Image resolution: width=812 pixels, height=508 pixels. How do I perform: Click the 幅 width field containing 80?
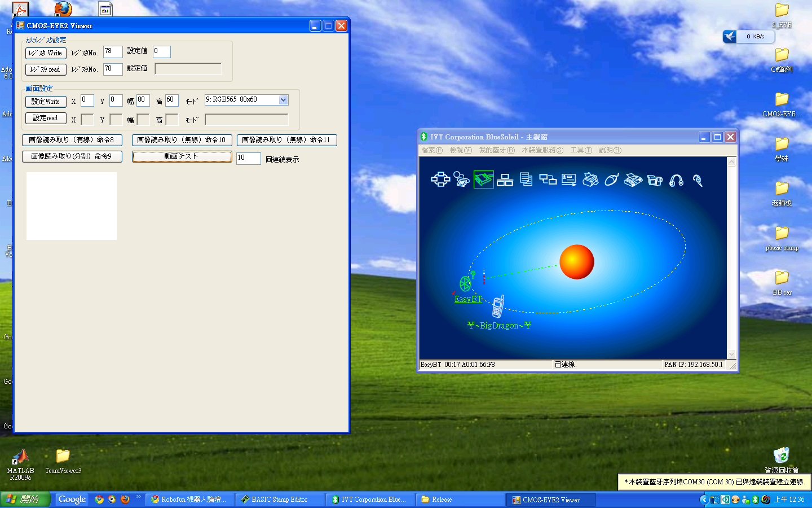(x=143, y=100)
